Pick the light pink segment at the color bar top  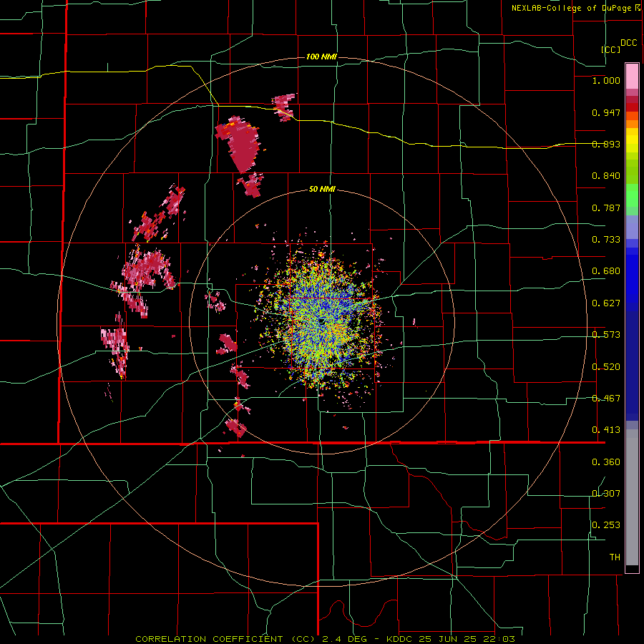click(632, 77)
